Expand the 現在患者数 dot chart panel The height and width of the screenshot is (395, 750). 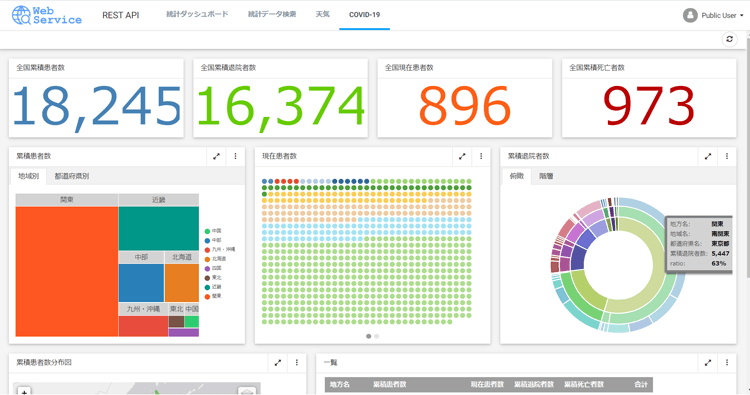tap(462, 156)
